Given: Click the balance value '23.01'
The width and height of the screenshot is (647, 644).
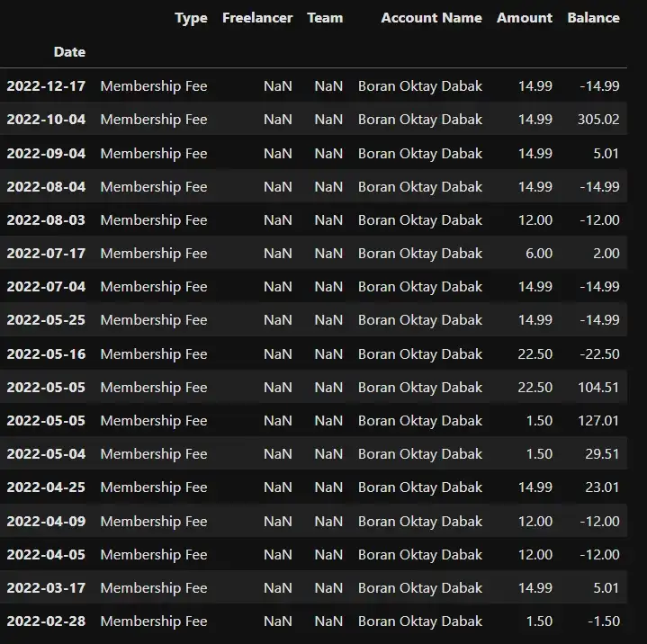Looking at the screenshot, I should (x=602, y=487).
